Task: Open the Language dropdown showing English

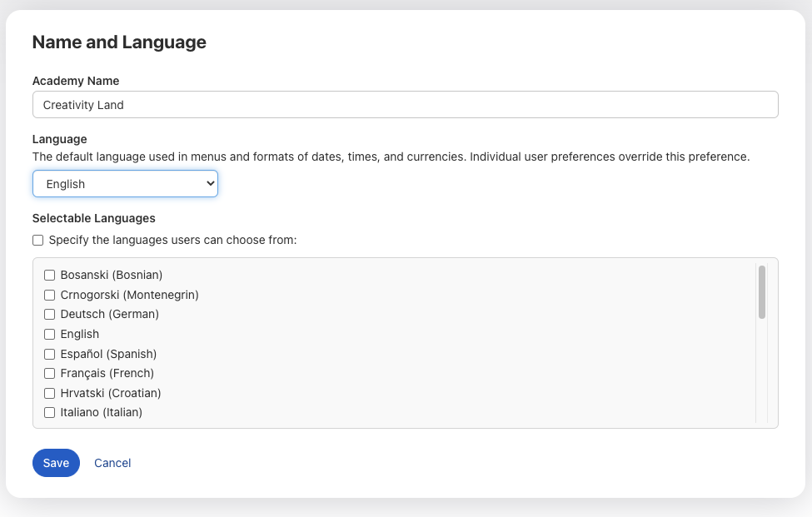Action: [x=125, y=184]
